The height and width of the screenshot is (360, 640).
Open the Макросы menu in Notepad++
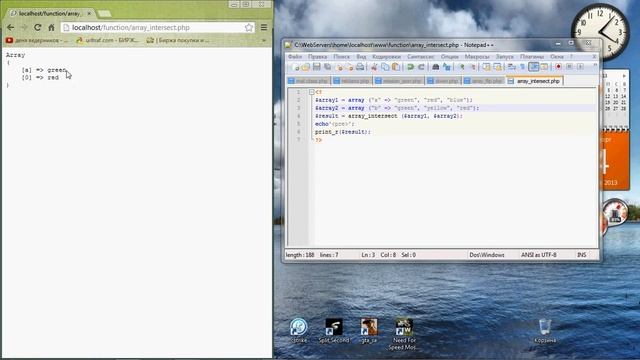coord(477,57)
